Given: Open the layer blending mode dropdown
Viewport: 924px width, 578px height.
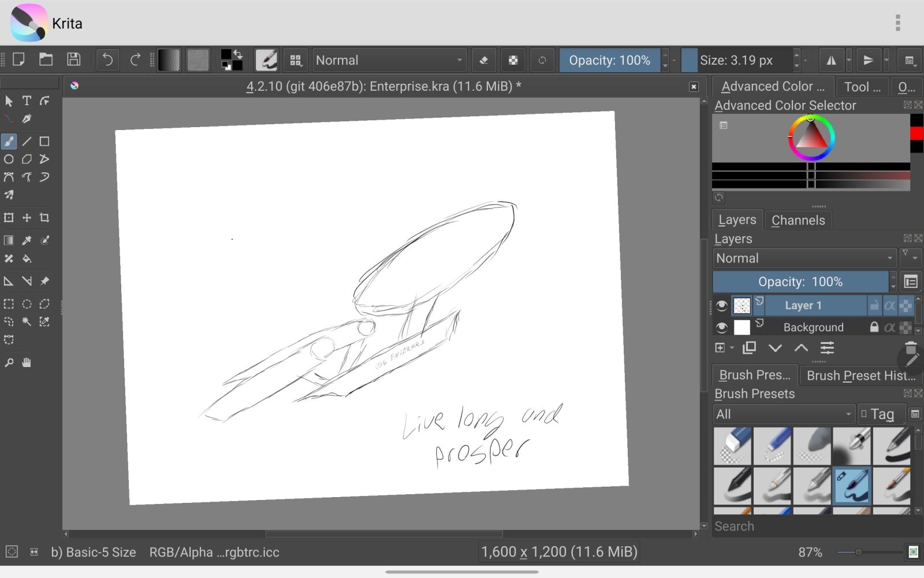Looking at the screenshot, I should tap(805, 258).
